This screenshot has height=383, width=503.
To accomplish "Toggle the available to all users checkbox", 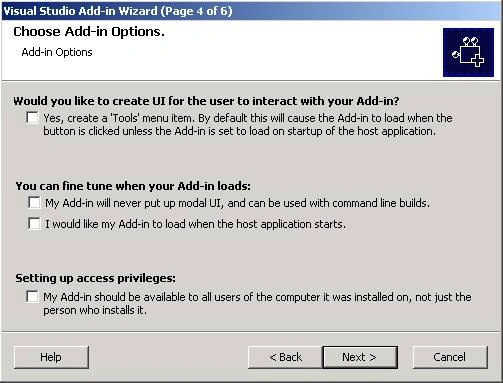I will coord(32,296).
